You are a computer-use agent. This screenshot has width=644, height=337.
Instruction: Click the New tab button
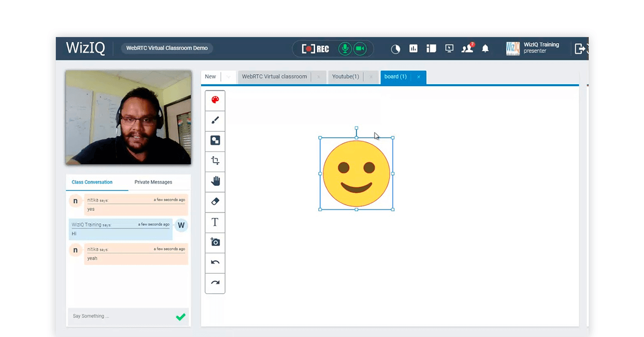pyautogui.click(x=210, y=77)
